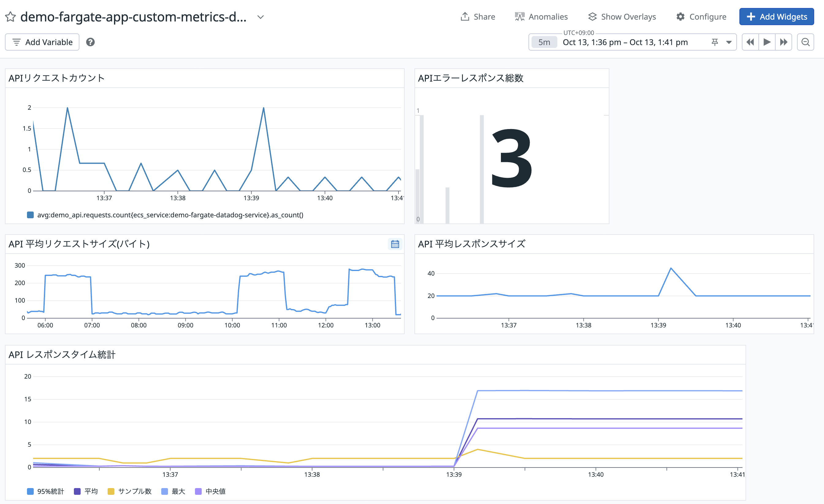Image resolution: width=824 pixels, height=504 pixels.
Task: Click the Add Variable button
Action: pyautogui.click(x=42, y=42)
